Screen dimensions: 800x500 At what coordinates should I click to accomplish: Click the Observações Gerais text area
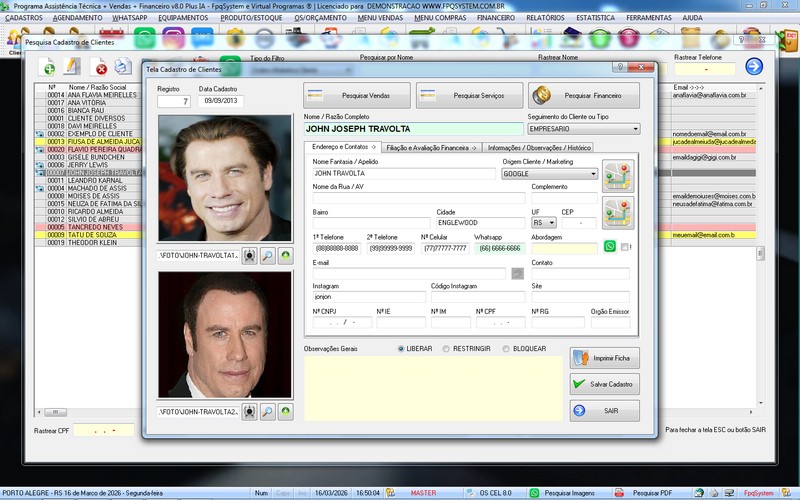pos(433,388)
